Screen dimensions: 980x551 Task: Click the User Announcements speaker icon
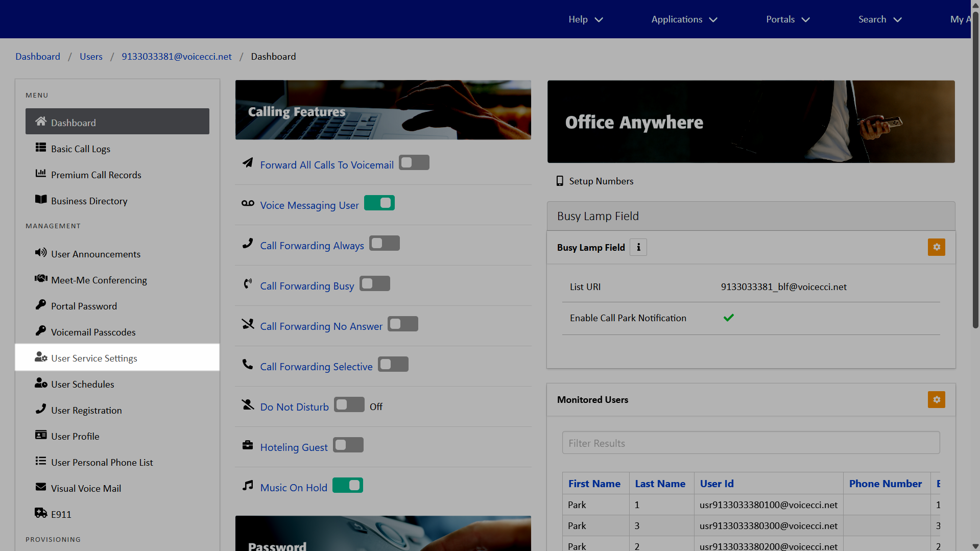click(x=40, y=253)
